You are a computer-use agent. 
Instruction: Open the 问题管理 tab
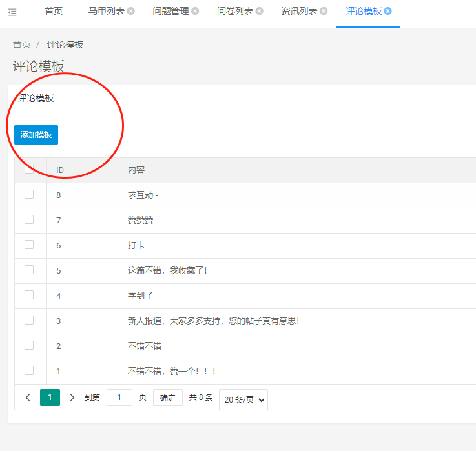pyautogui.click(x=171, y=11)
